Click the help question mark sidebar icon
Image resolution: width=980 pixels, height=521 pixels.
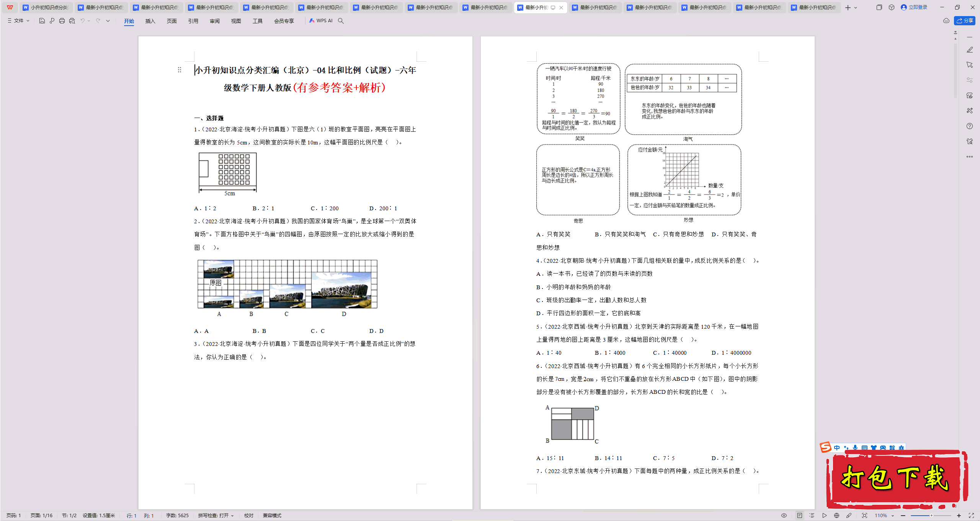point(970,126)
